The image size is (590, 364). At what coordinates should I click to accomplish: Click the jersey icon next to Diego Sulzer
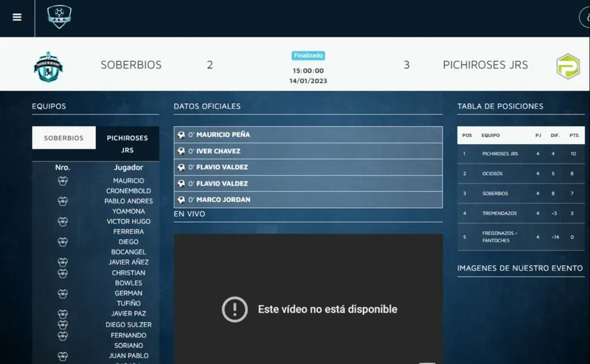click(63, 325)
